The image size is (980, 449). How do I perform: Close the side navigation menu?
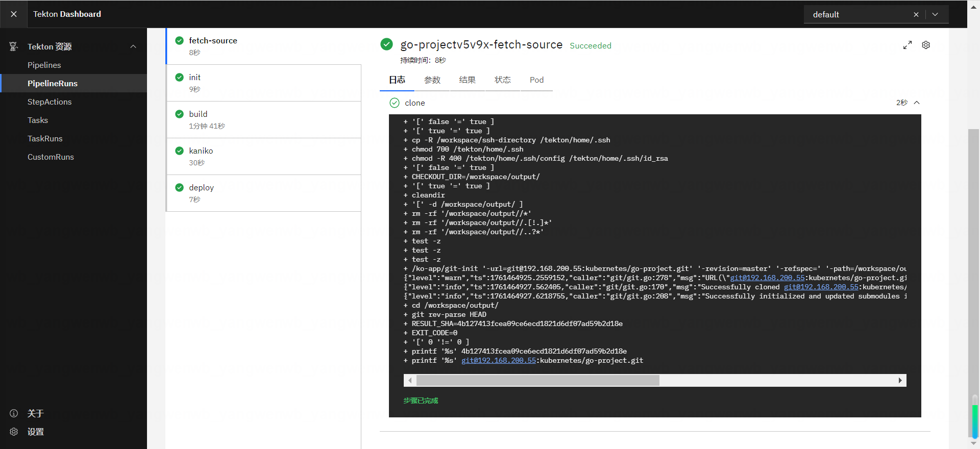point(14,14)
